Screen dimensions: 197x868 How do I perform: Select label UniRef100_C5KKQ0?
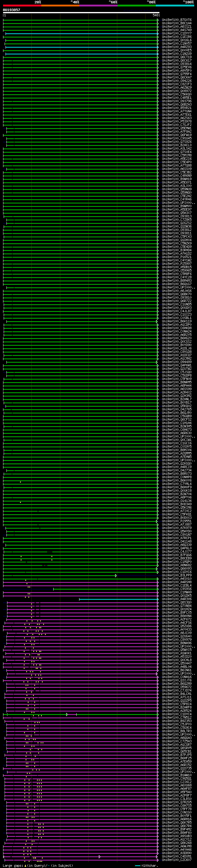click(x=176, y=94)
